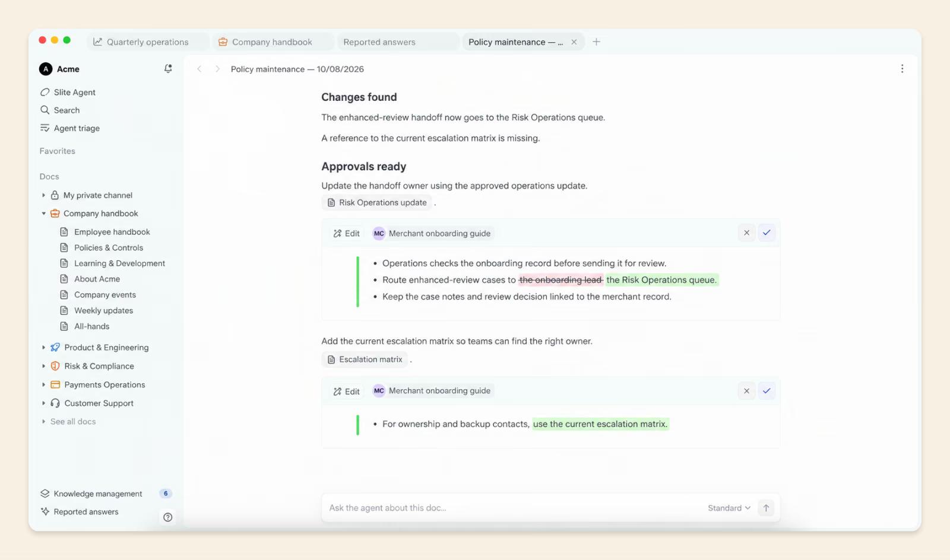Image resolution: width=950 pixels, height=560 pixels.
Task: Expand Risk & Compliance section
Action: [x=43, y=366]
